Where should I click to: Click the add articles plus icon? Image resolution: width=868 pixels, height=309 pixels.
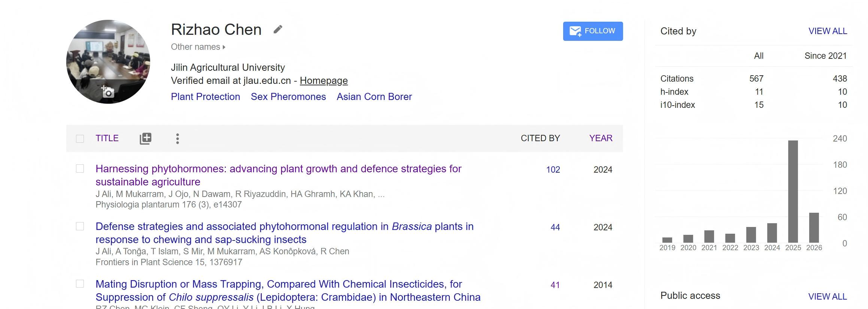pyautogui.click(x=145, y=139)
